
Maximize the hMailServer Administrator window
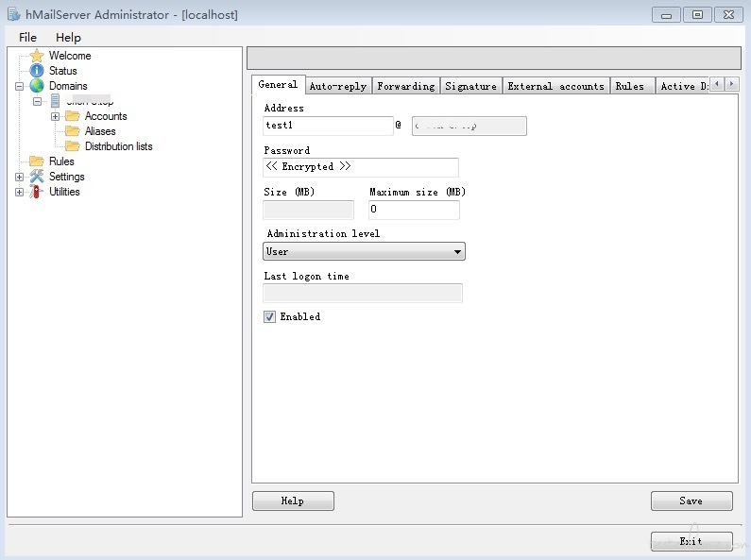pyautogui.click(x=697, y=15)
